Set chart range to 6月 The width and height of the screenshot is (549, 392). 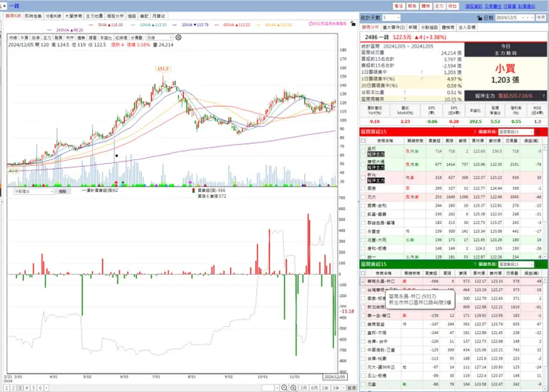point(314,388)
